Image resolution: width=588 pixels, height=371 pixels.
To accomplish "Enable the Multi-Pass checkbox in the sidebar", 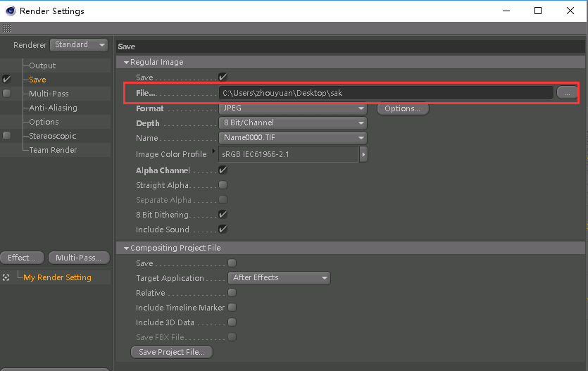I will point(7,94).
